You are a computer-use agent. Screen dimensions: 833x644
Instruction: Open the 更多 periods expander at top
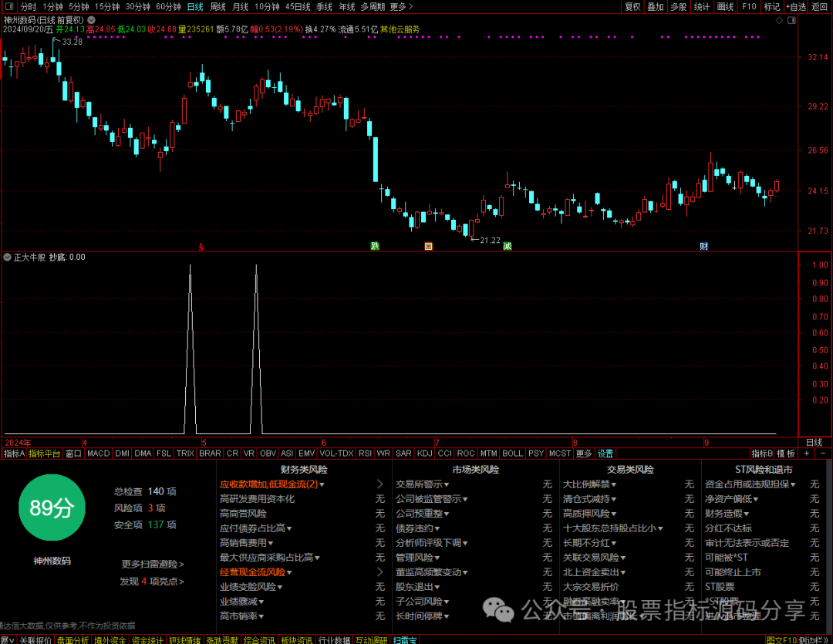pos(401,6)
